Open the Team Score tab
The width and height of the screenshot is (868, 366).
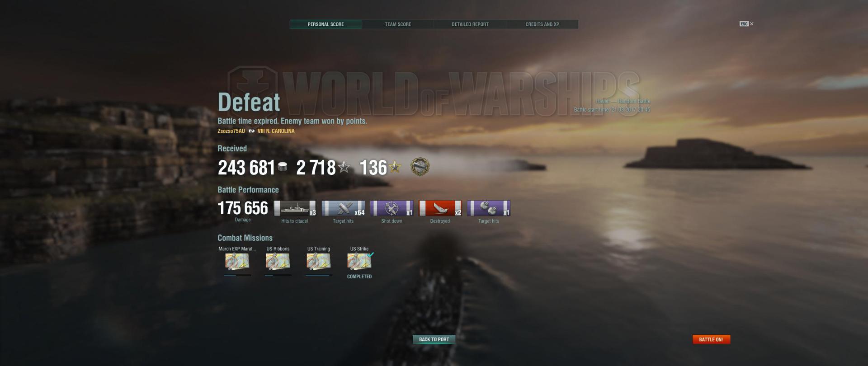[398, 24]
